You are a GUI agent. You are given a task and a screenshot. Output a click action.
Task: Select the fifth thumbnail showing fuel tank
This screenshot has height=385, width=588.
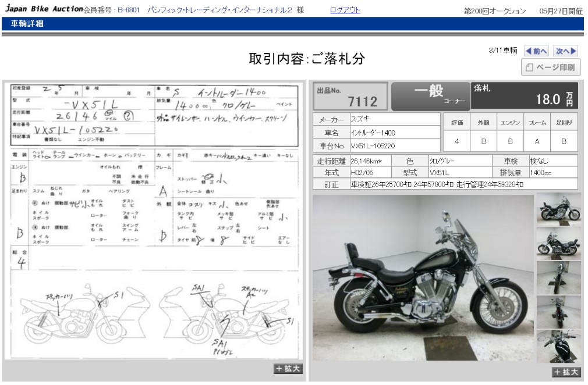click(558, 346)
